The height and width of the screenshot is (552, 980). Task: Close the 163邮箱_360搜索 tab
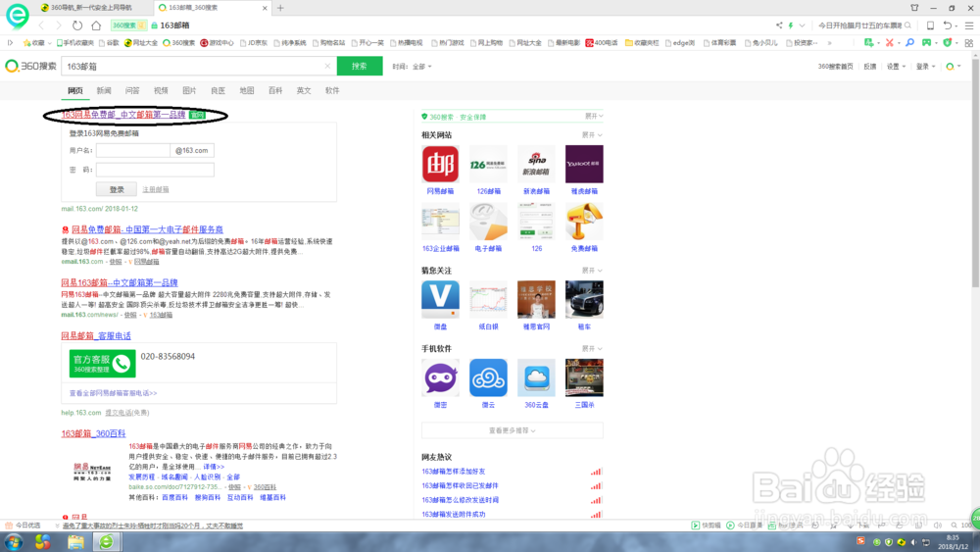(x=265, y=8)
